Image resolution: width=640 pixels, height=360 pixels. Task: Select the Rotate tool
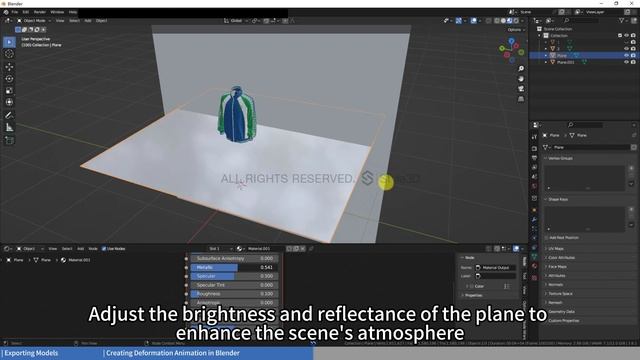pyautogui.click(x=9, y=78)
